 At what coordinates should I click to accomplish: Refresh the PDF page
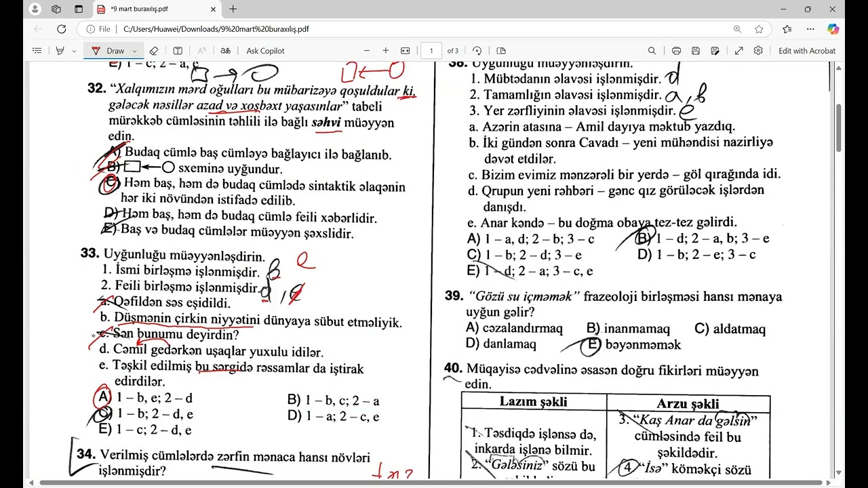[62, 29]
